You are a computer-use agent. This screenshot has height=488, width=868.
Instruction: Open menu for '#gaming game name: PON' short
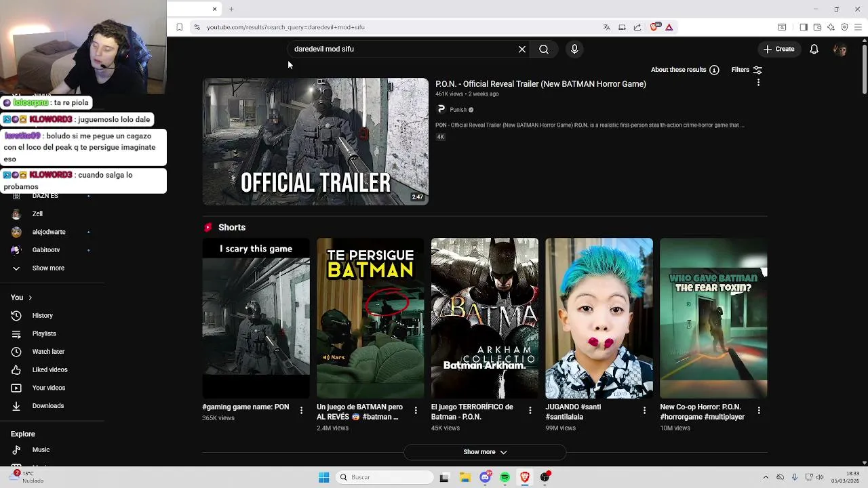point(301,410)
